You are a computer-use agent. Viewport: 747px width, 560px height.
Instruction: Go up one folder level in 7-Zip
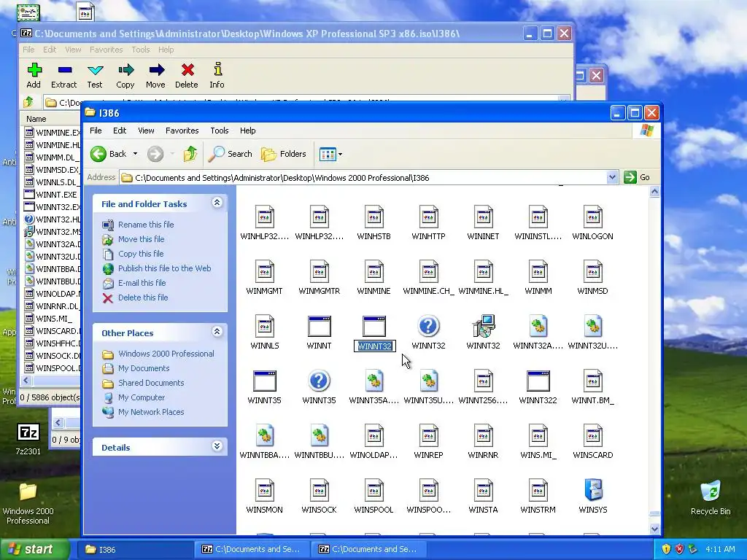pyautogui.click(x=28, y=102)
